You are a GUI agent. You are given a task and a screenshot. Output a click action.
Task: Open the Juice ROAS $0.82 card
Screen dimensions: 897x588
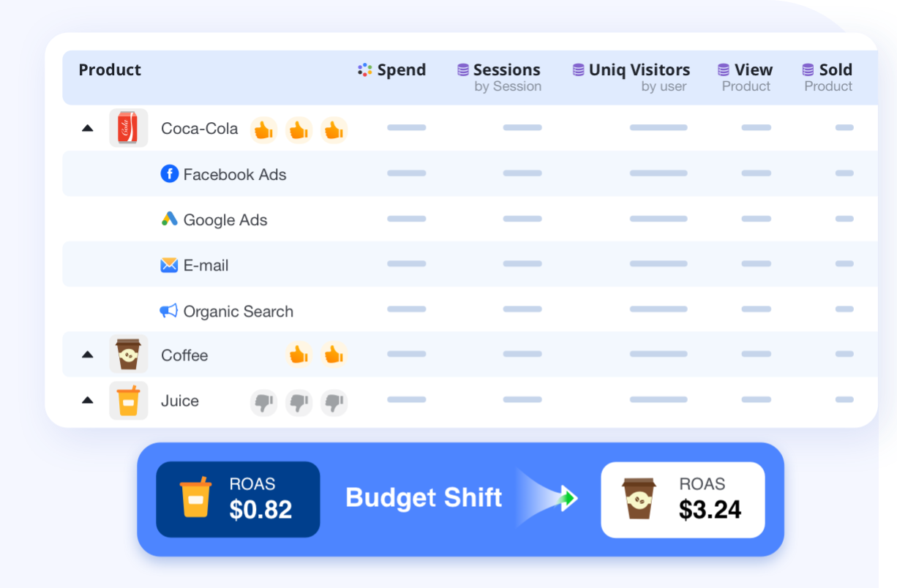point(238,500)
